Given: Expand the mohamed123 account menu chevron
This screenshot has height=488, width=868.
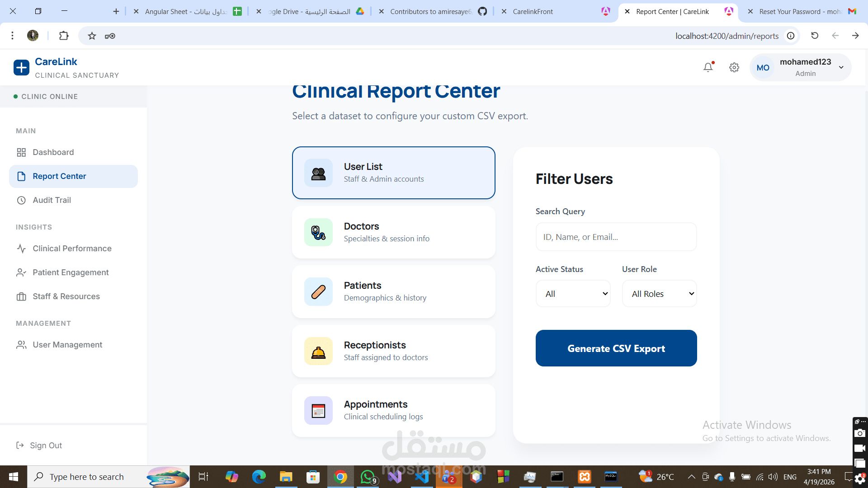Looking at the screenshot, I should click(841, 67).
